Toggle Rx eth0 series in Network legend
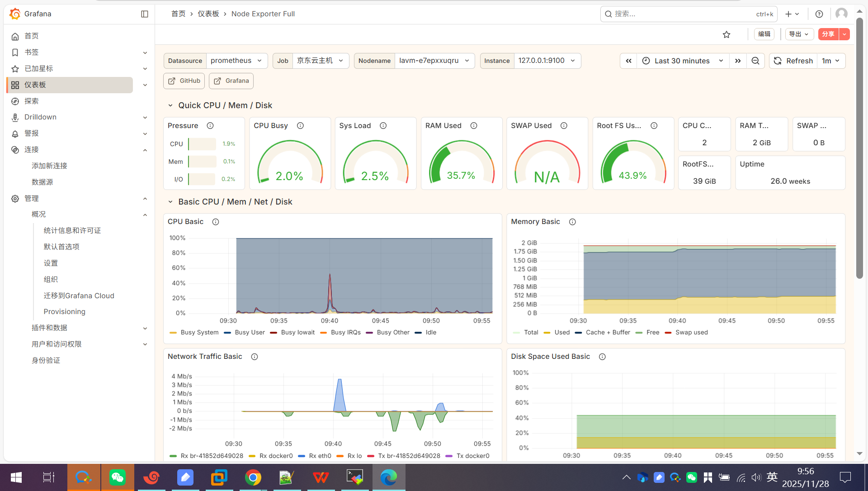The height and width of the screenshot is (491, 868). pos(320,456)
